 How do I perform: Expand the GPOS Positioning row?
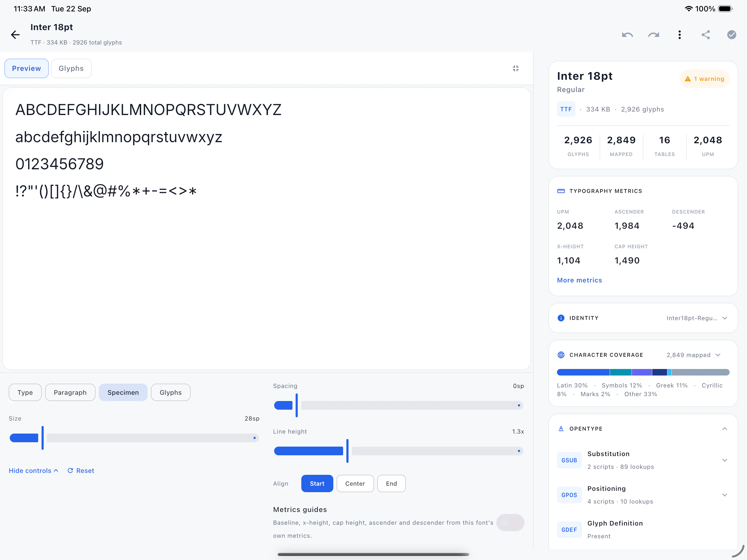pyautogui.click(x=725, y=495)
